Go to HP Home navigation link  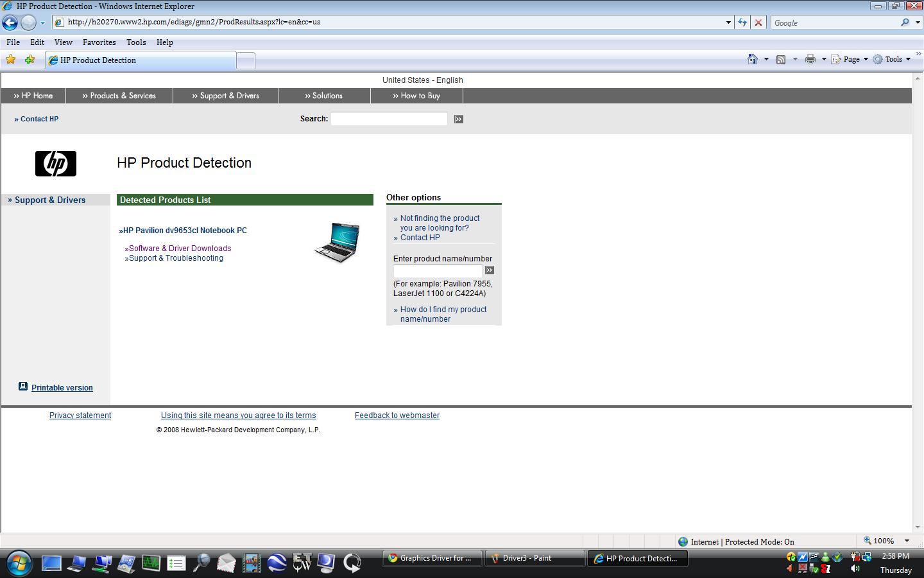coord(33,96)
